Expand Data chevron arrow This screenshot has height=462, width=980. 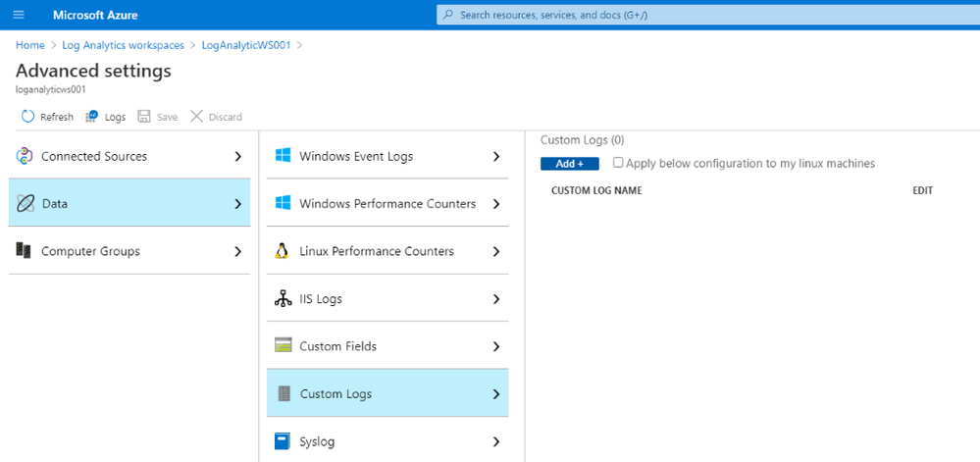238,204
